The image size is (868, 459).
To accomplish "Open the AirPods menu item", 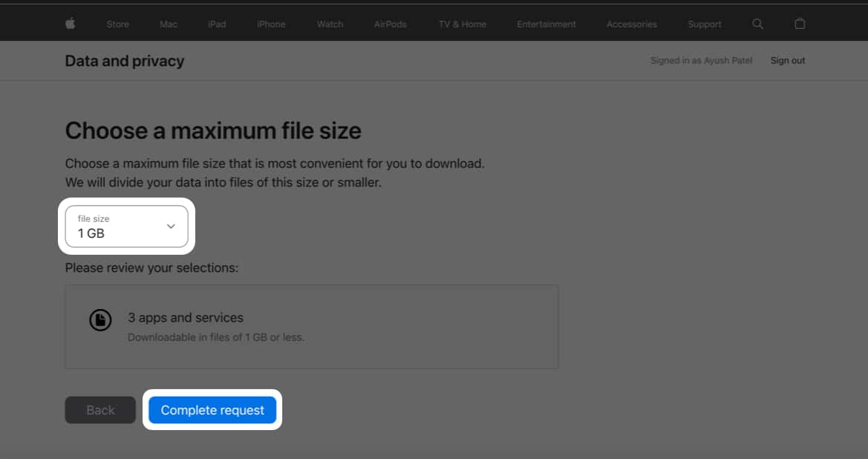I will tap(391, 25).
